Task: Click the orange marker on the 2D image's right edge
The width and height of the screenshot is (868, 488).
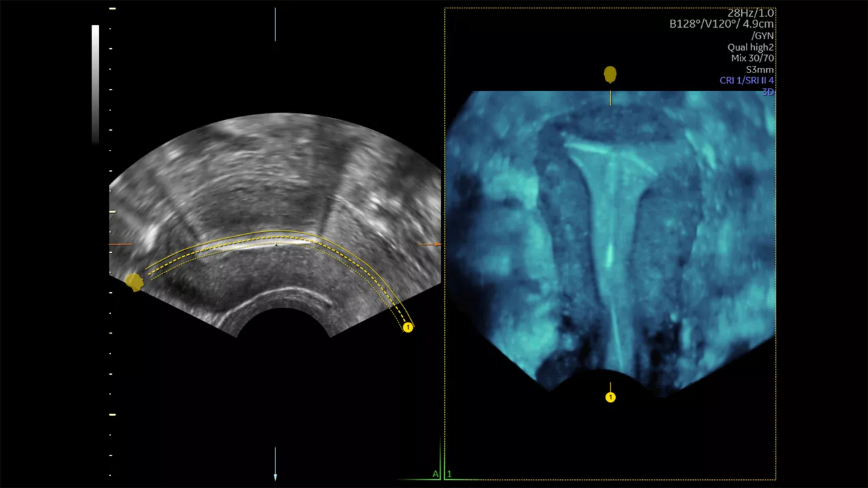Action: point(429,244)
